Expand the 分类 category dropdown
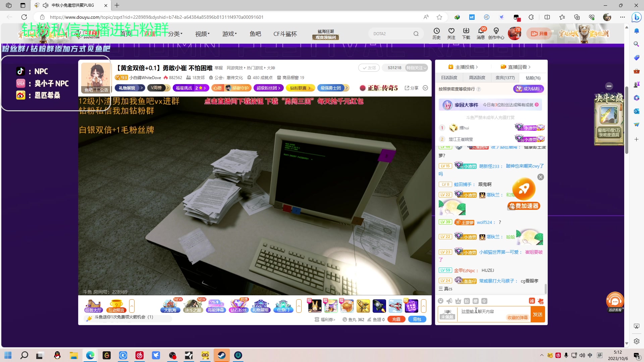Screen dimensions: 644x362 [x=175, y=34]
